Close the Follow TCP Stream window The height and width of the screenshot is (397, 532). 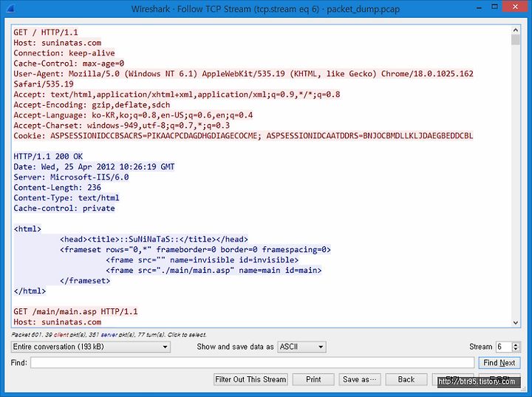(x=516, y=7)
